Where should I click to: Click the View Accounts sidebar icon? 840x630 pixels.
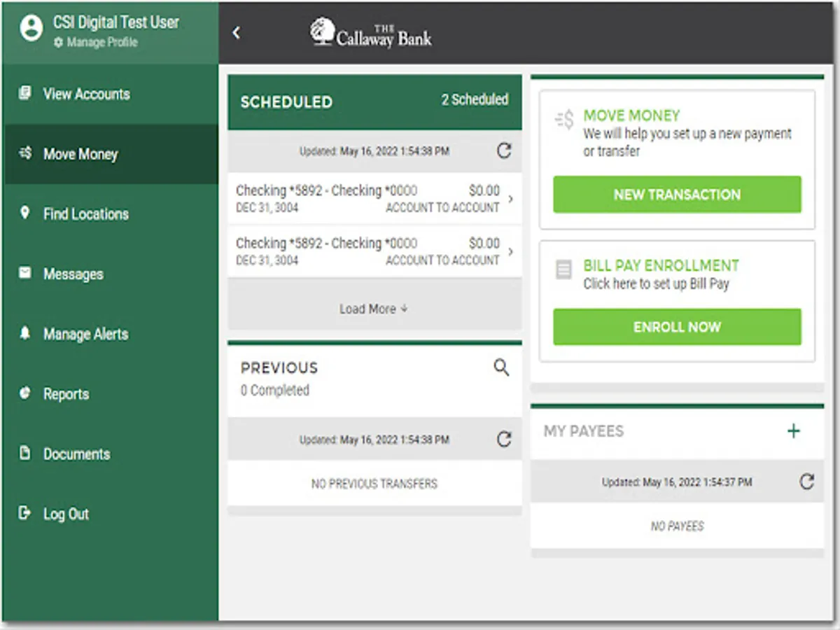(x=25, y=93)
